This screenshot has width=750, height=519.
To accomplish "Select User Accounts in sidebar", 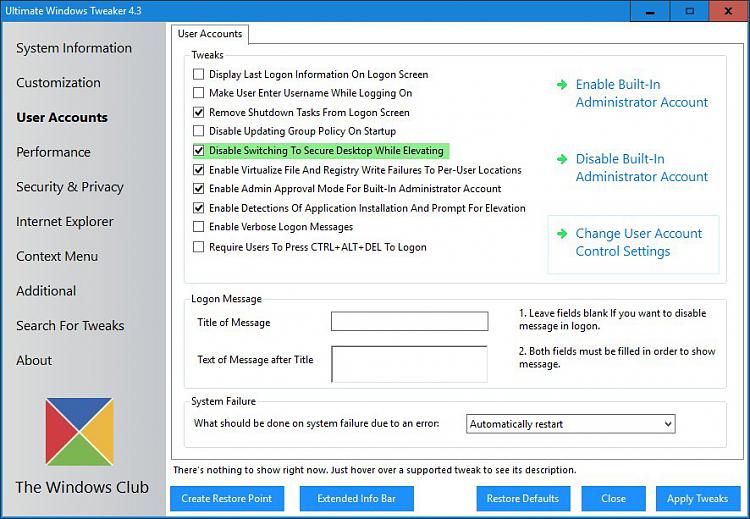I will tap(62, 117).
